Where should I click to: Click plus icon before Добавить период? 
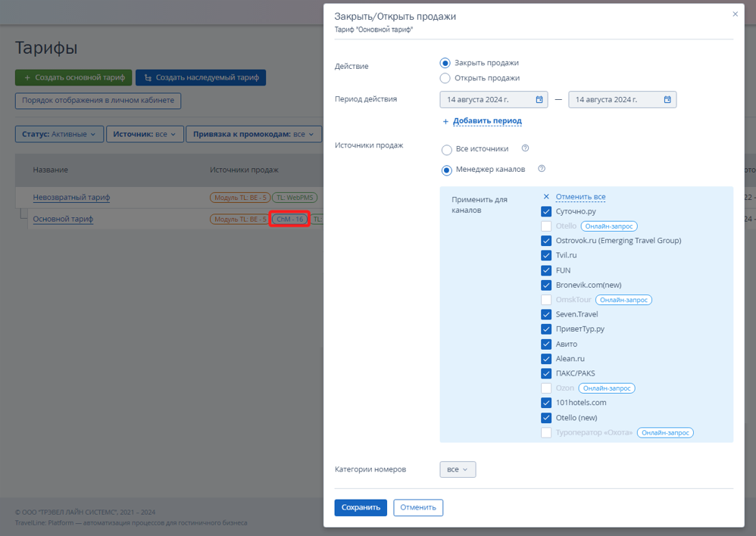[x=445, y=121]
